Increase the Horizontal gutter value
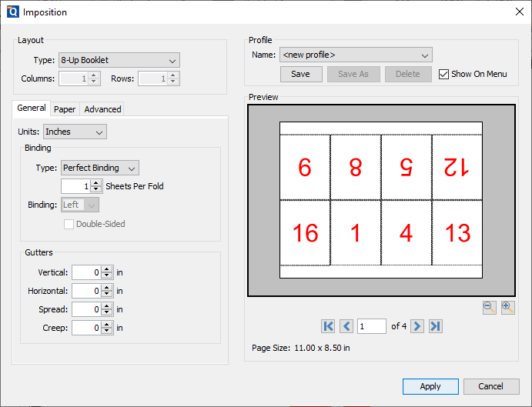Image resolution: width=532 pixels, height=407 pixels. tap(107, 288)
